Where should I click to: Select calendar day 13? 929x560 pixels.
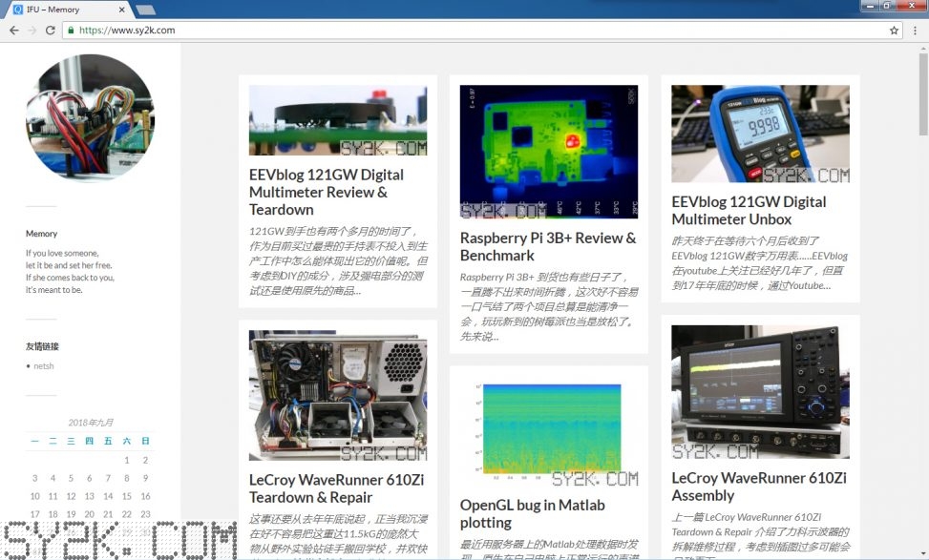pos(90,496)
